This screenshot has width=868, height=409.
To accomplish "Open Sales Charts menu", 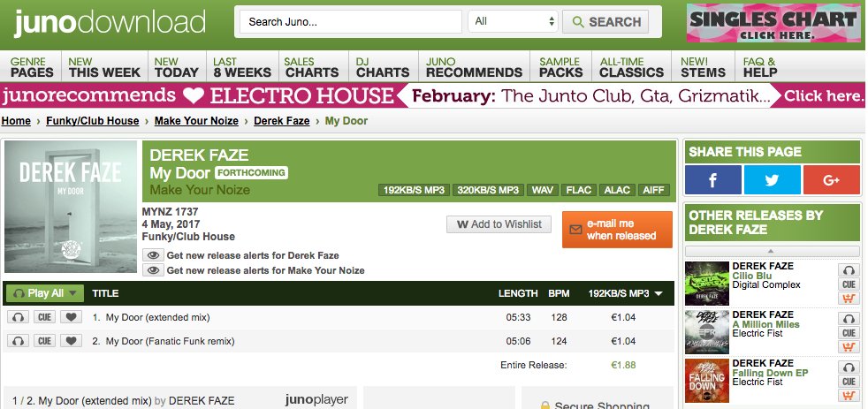I will (x=312, y=67).
